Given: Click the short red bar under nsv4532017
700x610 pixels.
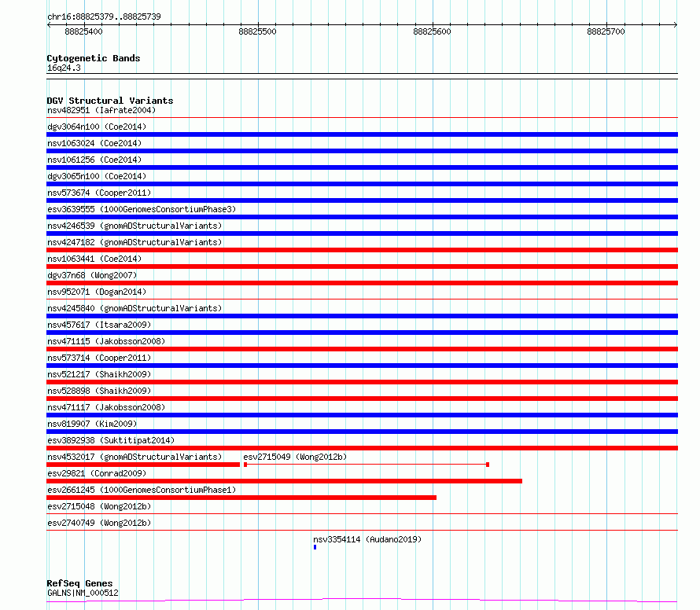Looking at the screenshot, I should click(x=143, y=465).
